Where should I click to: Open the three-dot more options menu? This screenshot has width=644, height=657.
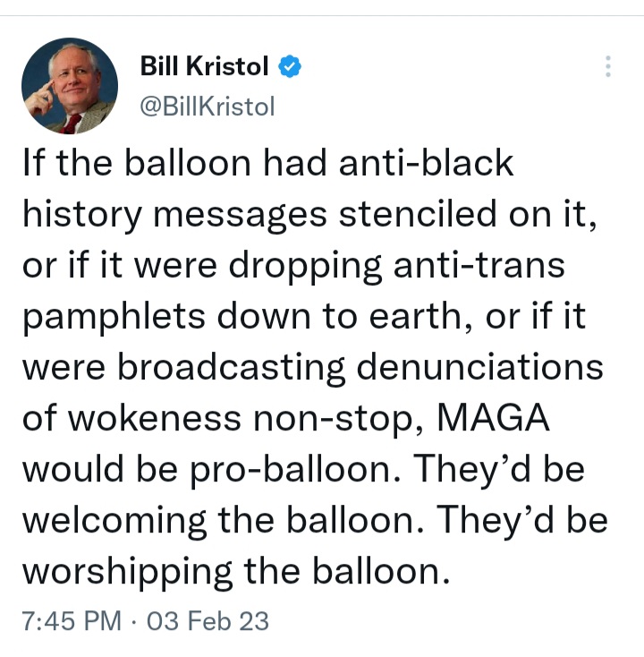click(608, 66)
